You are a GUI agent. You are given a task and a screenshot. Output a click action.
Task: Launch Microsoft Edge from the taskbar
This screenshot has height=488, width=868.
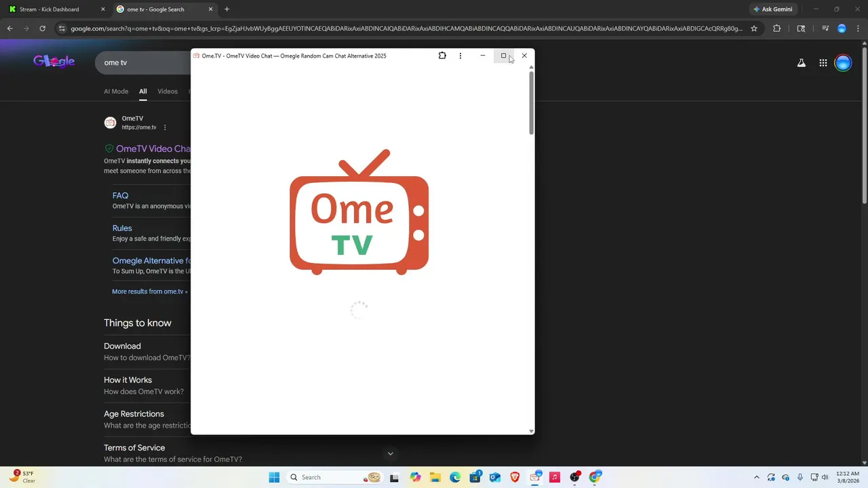click(455, 477)
